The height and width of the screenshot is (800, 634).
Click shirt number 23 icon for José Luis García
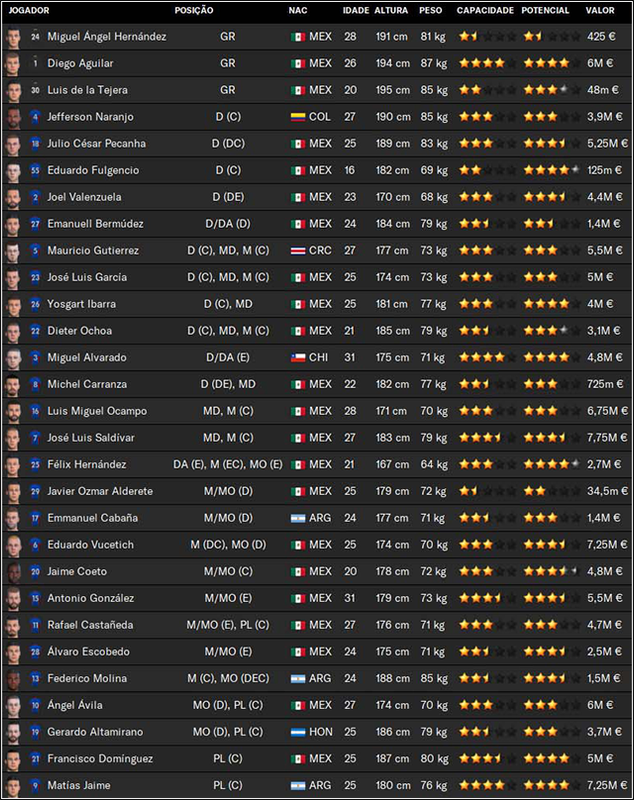pyautogui.click(x=35, y=277)
